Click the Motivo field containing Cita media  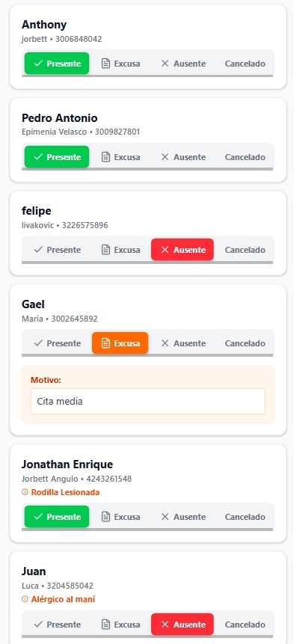click(148, 401)
